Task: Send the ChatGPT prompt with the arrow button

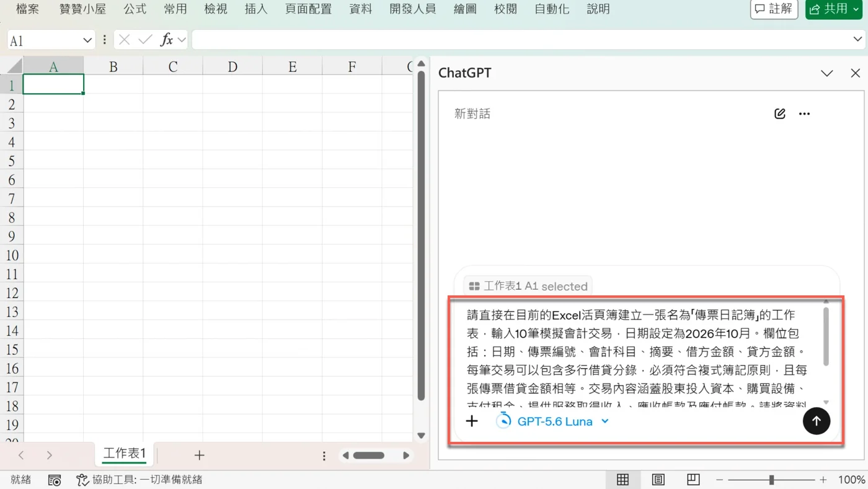Action: tap(816, 421)
